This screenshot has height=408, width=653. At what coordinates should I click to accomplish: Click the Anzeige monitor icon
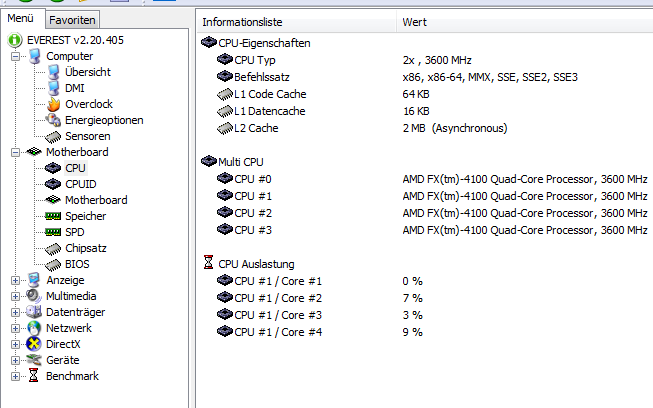coord(34,280)
